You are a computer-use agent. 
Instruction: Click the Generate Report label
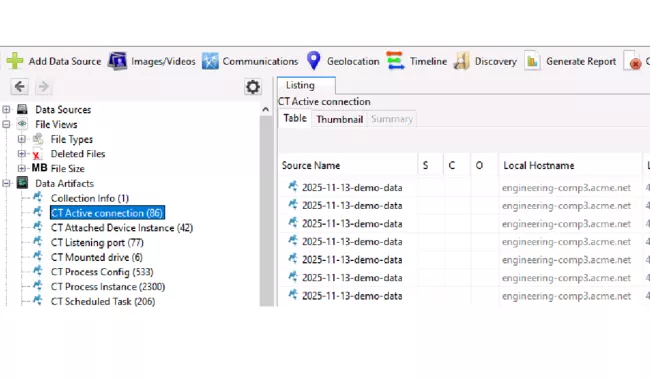pos(581,61)
